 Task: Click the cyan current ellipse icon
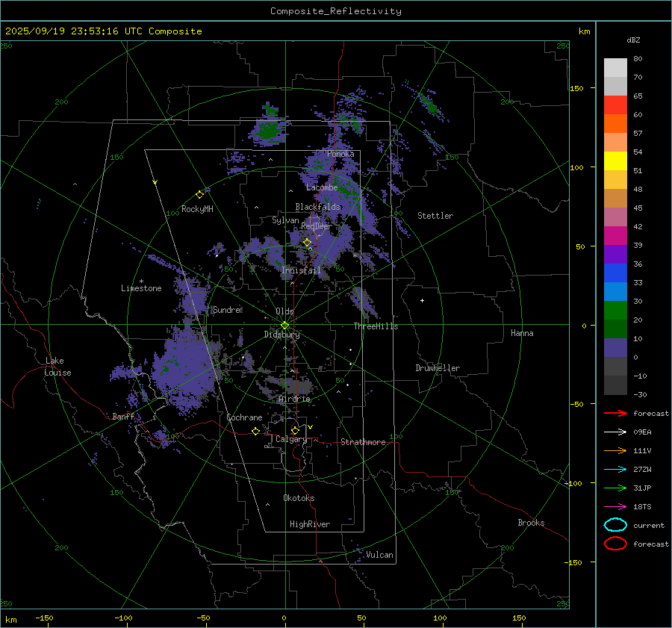point(615,525)
